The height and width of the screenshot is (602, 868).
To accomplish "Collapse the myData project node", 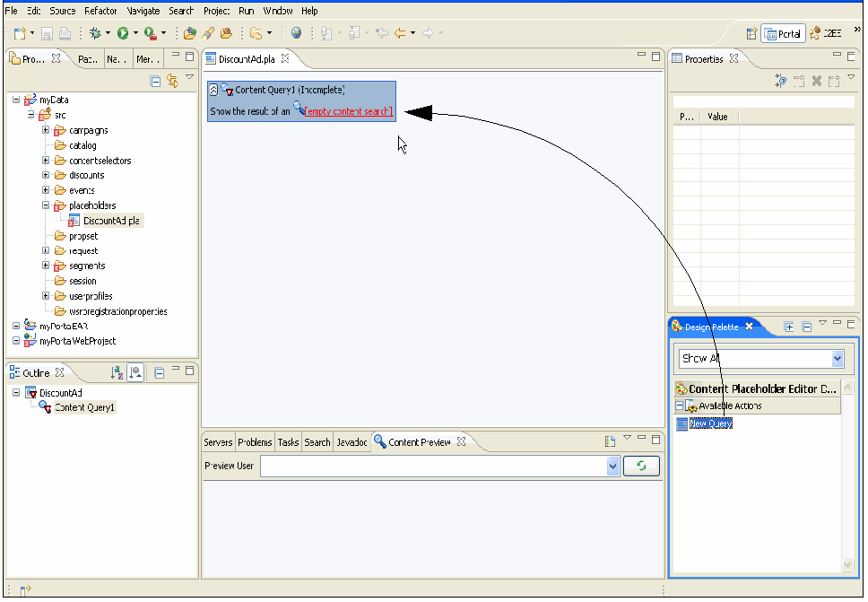I will coord(16,100).
